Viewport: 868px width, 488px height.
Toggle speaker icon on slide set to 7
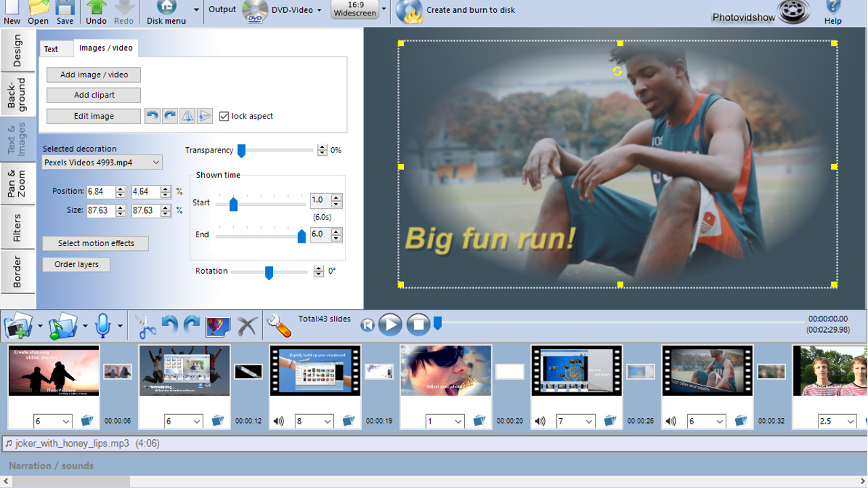point(539,421)
